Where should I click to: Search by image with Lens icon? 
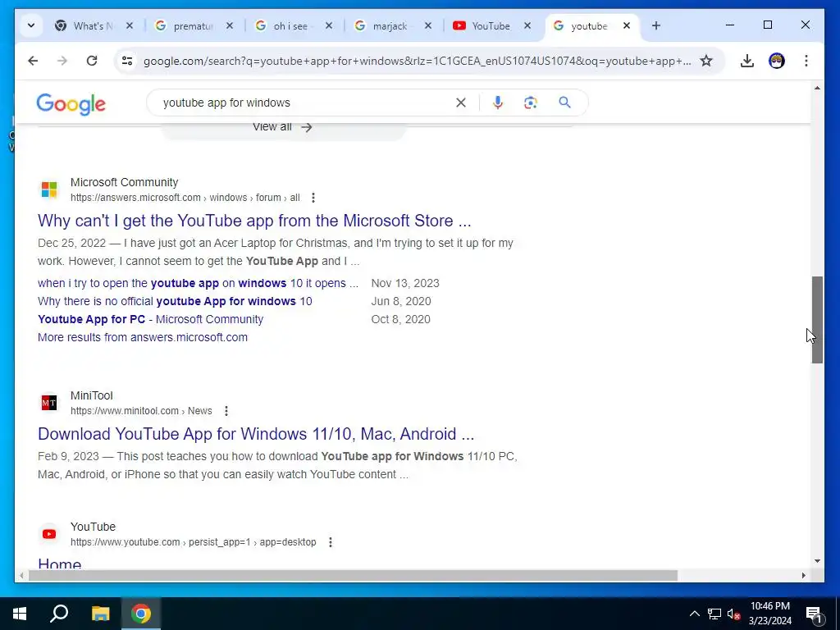coord(531,103)
